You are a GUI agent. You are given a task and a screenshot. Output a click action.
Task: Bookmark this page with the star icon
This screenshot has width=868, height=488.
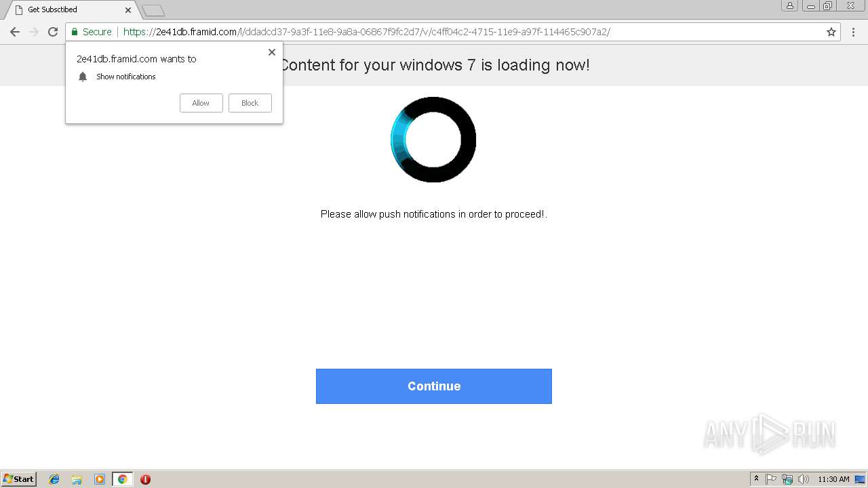(831, 32)
